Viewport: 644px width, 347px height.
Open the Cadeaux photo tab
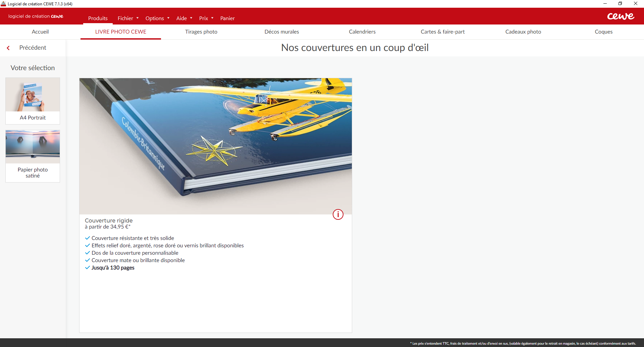523,32
